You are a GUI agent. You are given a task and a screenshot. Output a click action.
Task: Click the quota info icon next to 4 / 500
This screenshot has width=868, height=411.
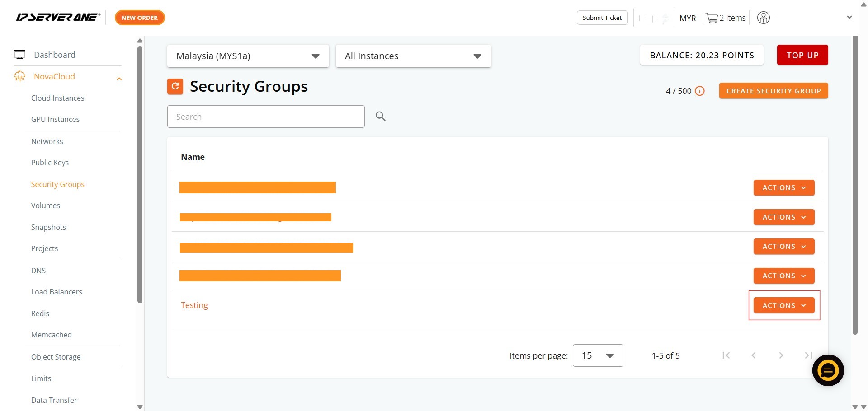(x=699, y=91)
